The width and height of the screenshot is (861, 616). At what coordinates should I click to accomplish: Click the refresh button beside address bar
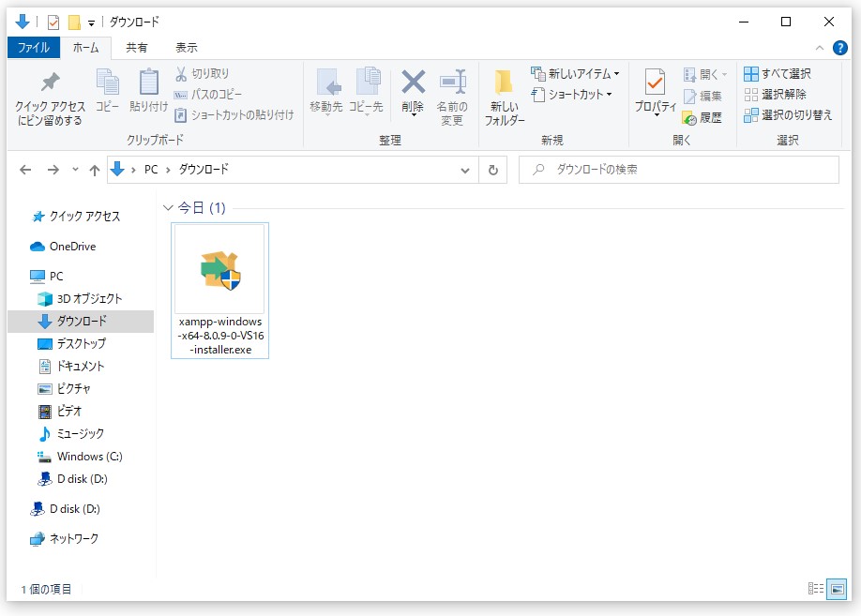493,170
